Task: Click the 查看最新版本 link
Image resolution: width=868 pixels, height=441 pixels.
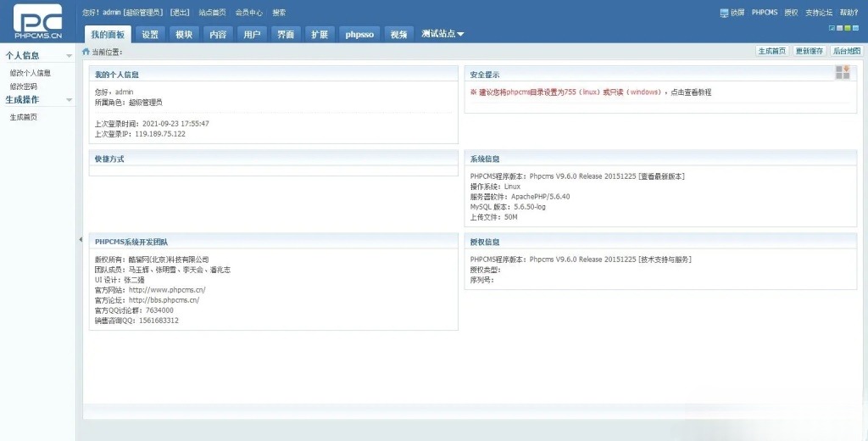Action: click(661, 176)
